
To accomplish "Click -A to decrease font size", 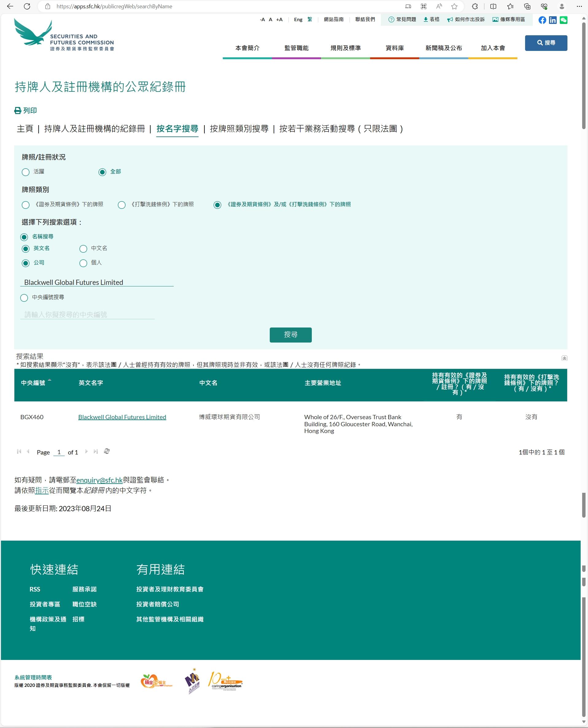I will point(262,20).
